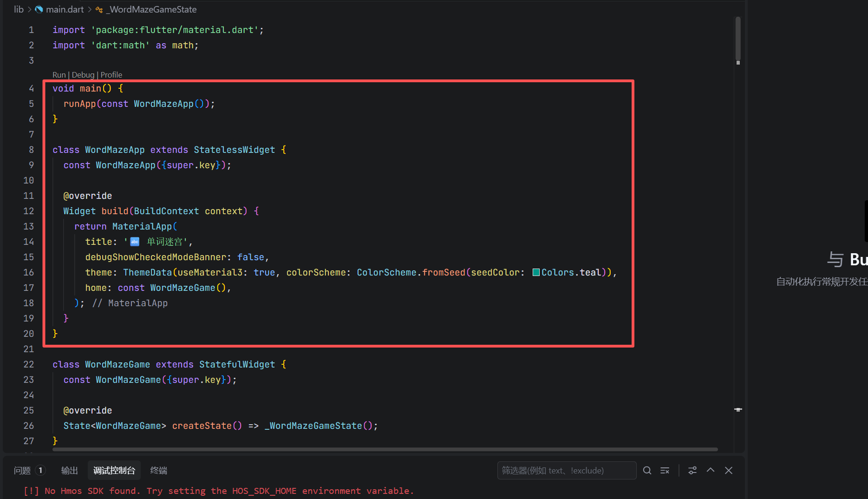The width and height of the screenshot is (868, 499).
Task: Click the No Hmos SDK found error message
Action: click(x=218, y=491)
